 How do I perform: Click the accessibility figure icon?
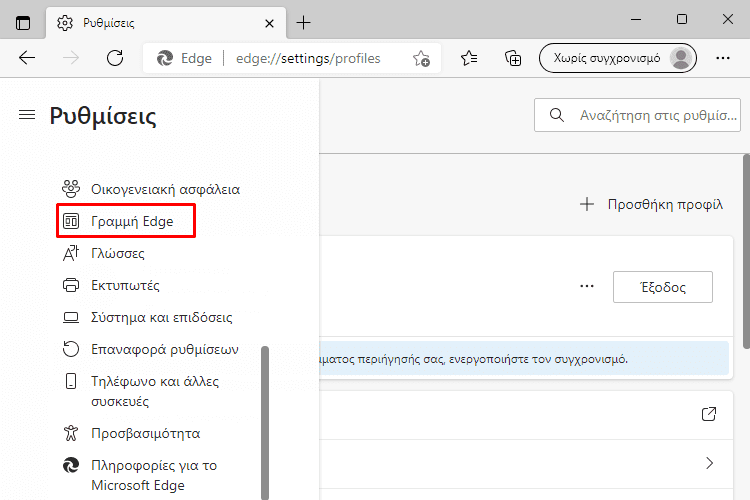click(x=71, y=433)
